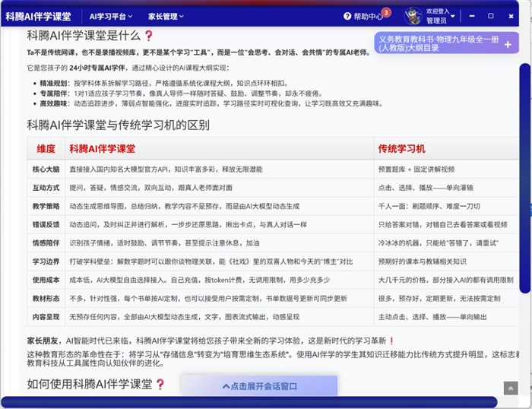Viewport: 532px width, 409px height.
Task: Click the question mark beside 科腾AI伴学课堂是什么
Action: coord(149,35)
